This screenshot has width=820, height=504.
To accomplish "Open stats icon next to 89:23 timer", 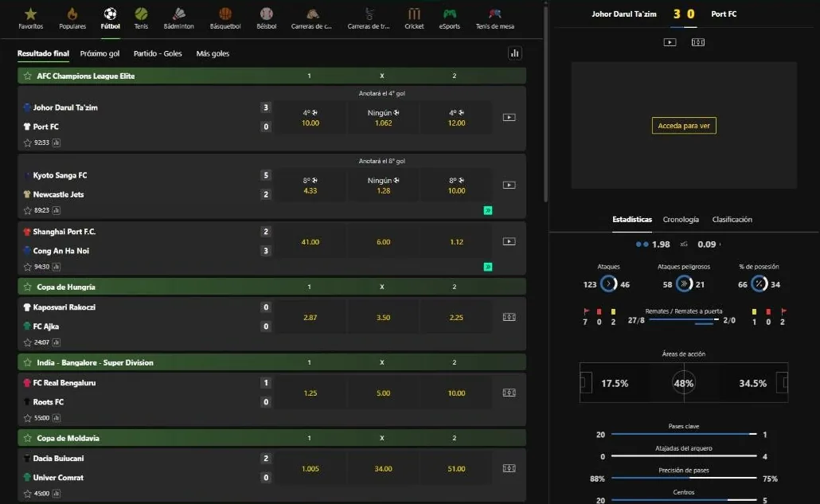I will (x=56, y=210).
